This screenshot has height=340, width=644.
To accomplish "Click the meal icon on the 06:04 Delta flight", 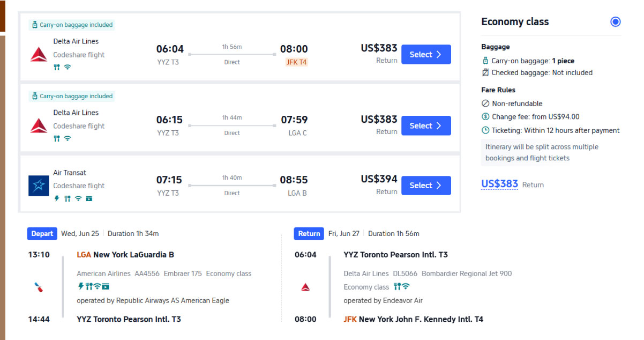I will (57, 67).
